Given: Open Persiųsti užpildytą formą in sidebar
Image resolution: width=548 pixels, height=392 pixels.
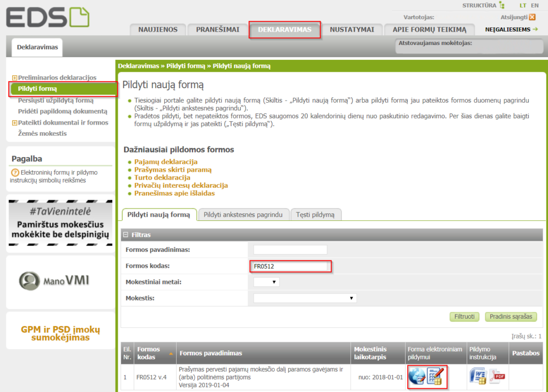Looking at the screenshot, I should pos(56,100).
